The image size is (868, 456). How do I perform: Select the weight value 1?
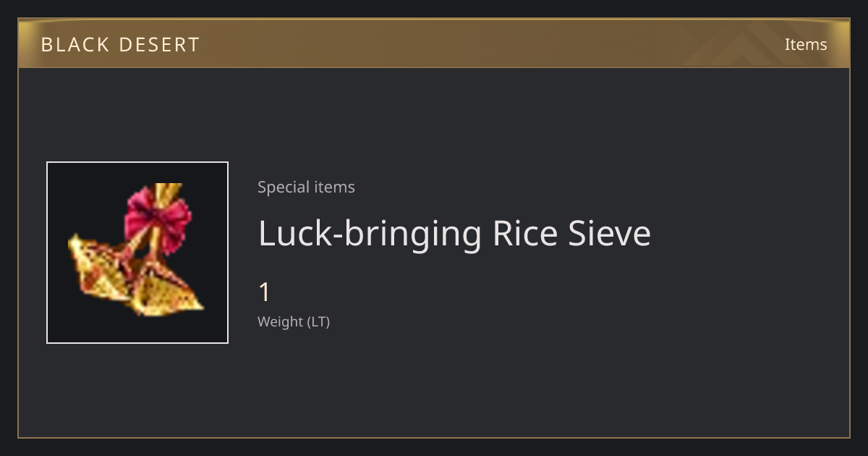(265, 292)
